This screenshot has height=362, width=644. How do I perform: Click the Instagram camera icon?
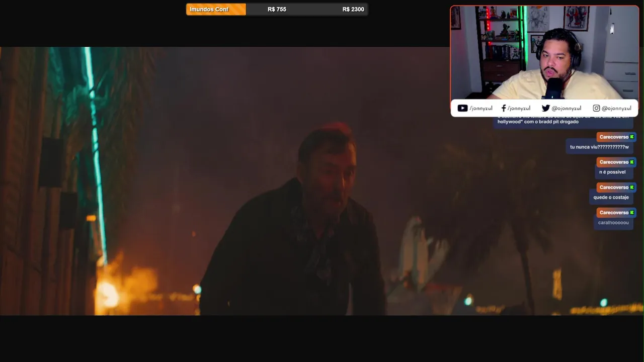(596, 108)
